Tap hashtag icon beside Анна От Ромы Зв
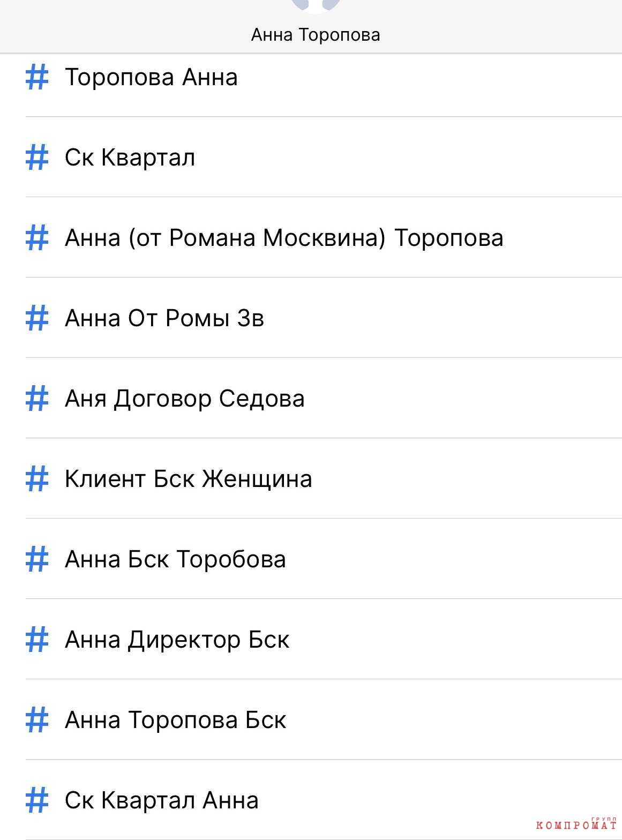The height and width of the screenshot is (840, 622). tap(37, 318)
